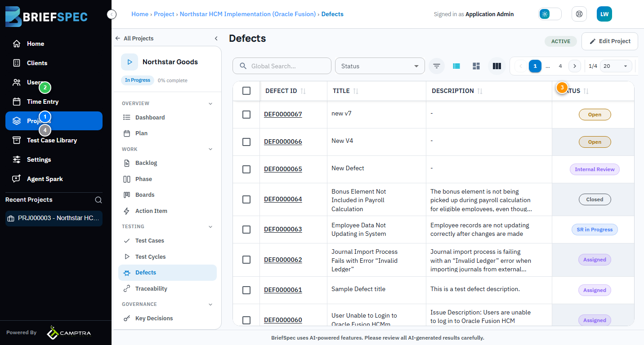Open Test Cases in the project menu
Viewport: 644px width, 345px height.
point(167,241)
